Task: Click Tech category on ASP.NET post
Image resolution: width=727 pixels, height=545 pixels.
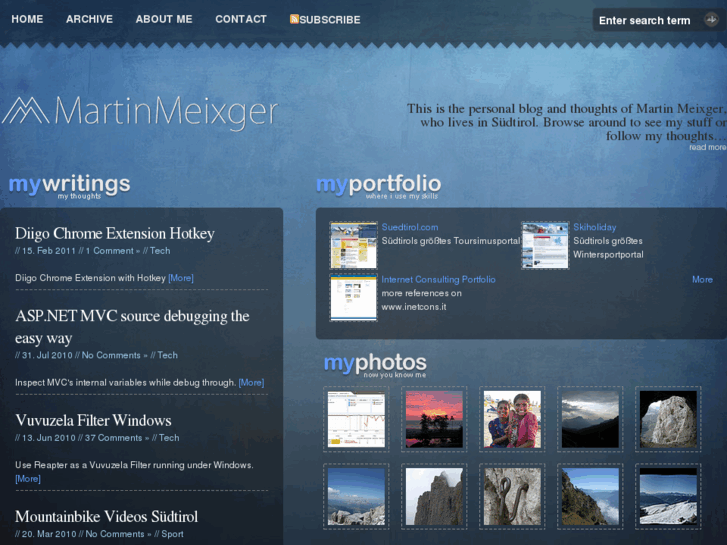Action: (167, 355)
